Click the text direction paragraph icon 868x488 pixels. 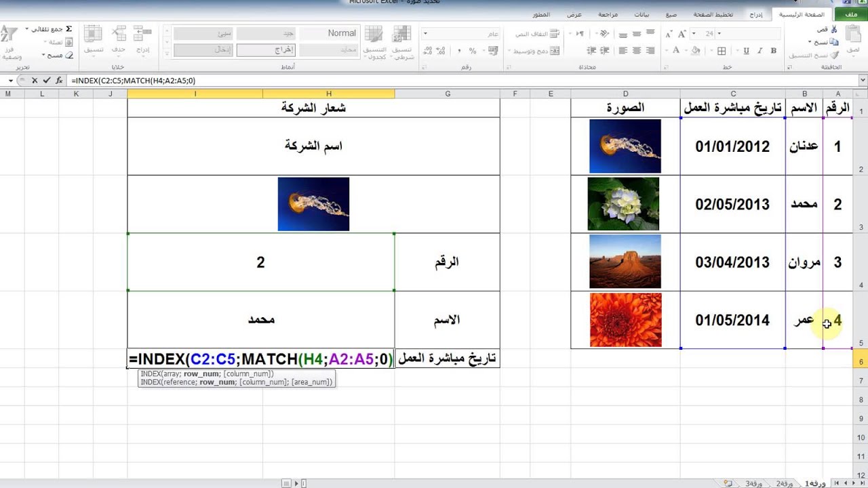coord(580,34)
